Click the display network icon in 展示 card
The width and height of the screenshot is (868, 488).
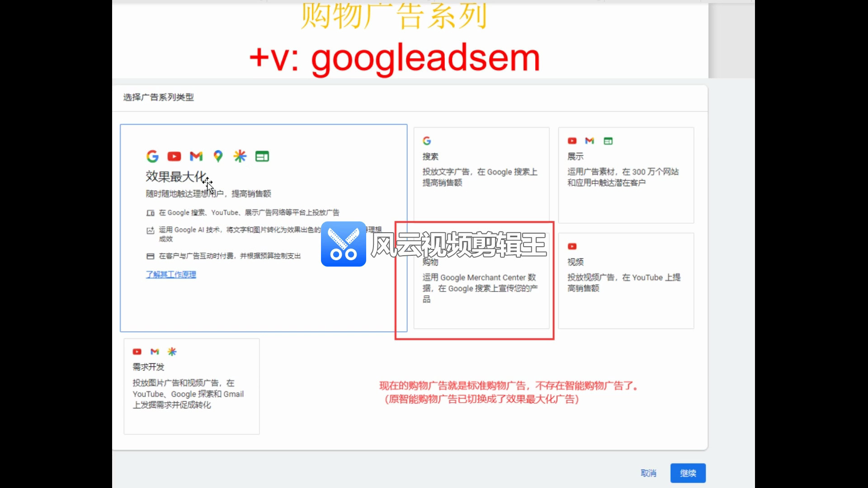point(608,141)
